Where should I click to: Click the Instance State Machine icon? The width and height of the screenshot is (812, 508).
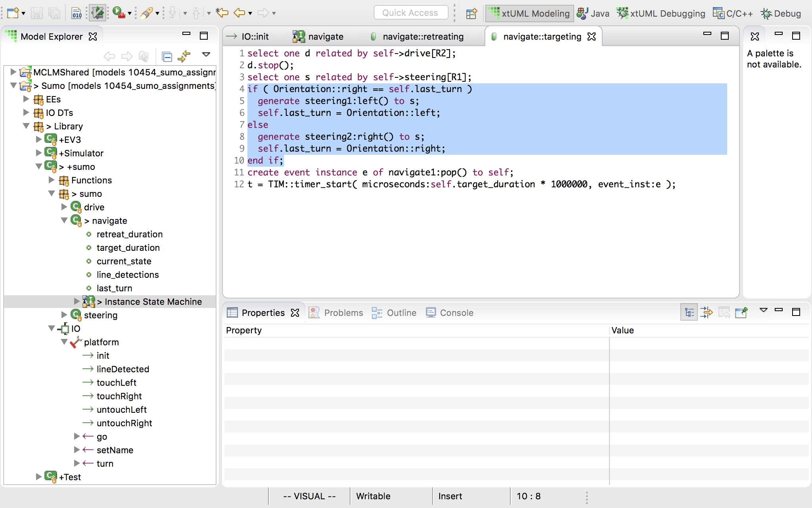pyautogui.click(x=89, y=302)
